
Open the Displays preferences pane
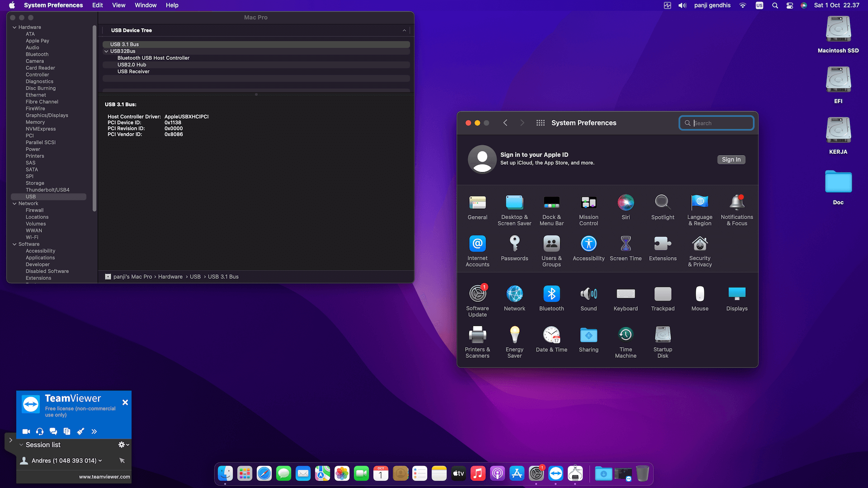[x=737, y=299]
